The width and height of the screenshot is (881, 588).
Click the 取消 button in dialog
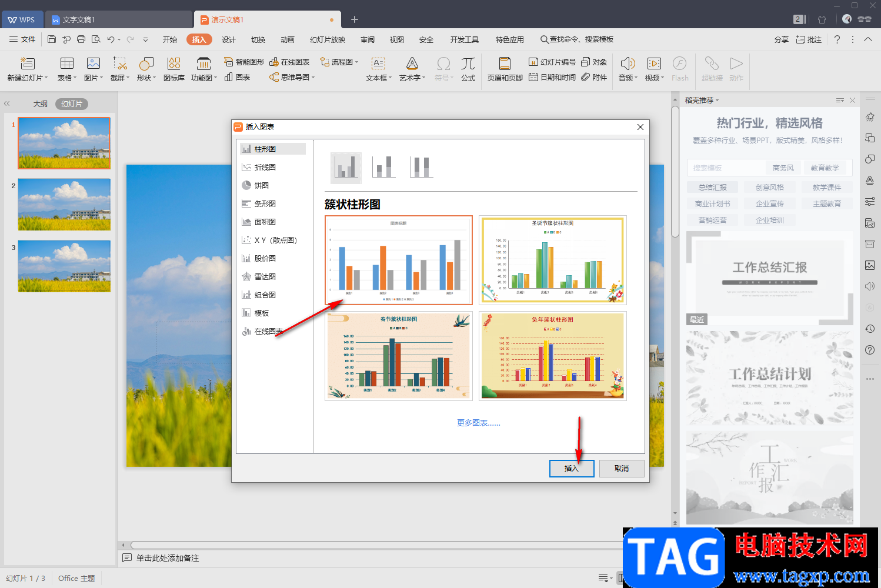pos(622,469)
